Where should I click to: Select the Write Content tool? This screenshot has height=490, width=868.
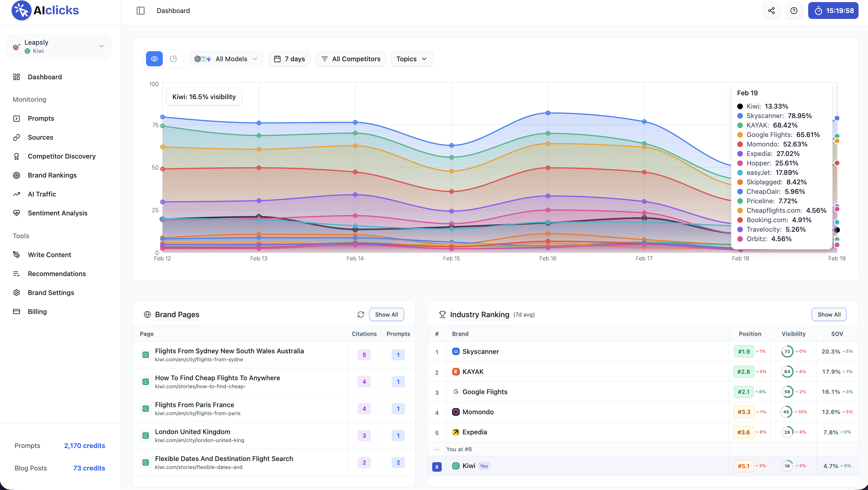pyautogui.click(x=49, y=254)
